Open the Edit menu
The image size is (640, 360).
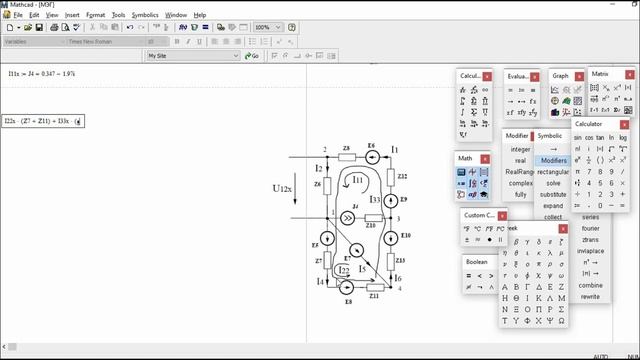pos(34,15)
